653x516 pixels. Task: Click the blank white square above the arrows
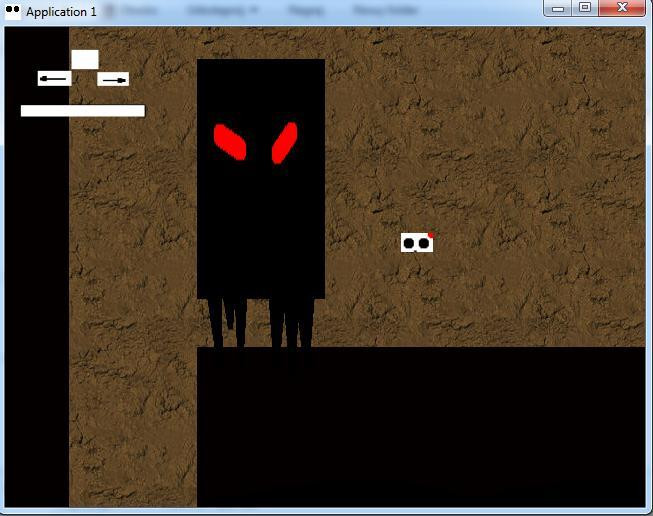85,60
